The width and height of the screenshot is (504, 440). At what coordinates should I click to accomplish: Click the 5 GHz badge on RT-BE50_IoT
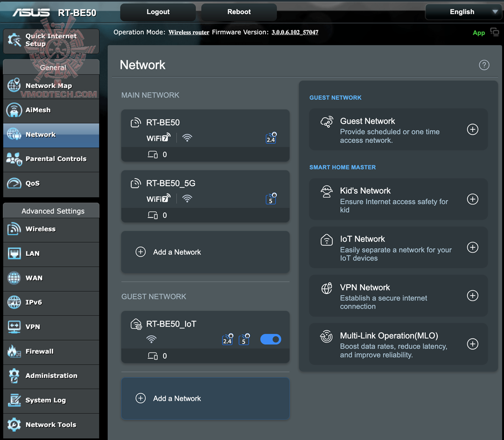coord(244,339)
